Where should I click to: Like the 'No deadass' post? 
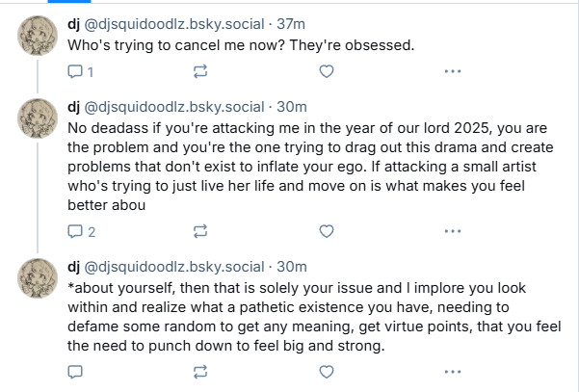[x=327, y=231]
